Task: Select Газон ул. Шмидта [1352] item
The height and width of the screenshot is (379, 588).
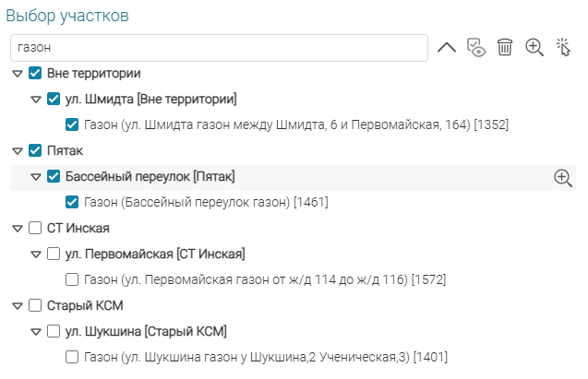Action: [x=295, y=124]
